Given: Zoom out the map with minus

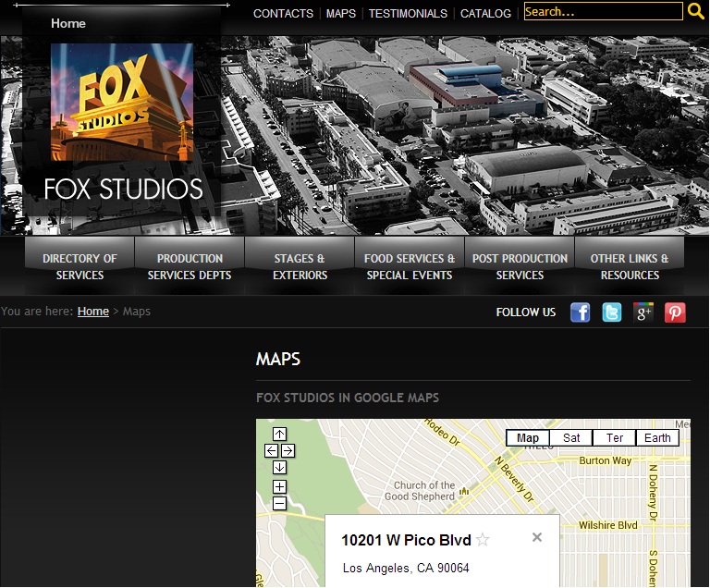Looking at the screenshot, I should pyautogui.click(x=279, y=503).
